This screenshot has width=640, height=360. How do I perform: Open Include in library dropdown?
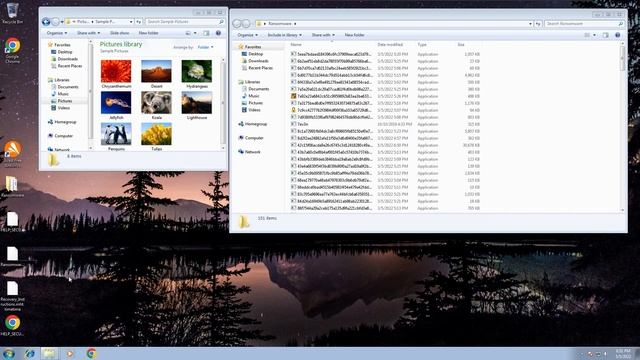point(284,35)
